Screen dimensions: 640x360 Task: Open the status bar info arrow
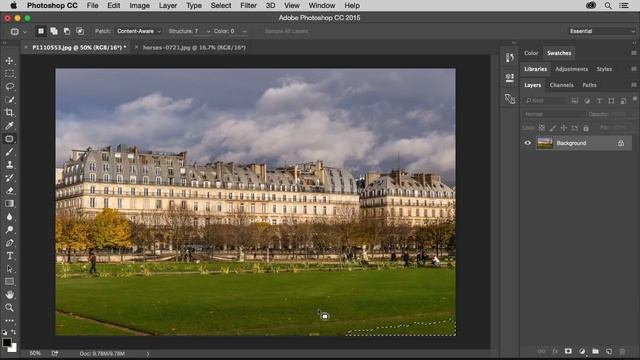(148, 354)
